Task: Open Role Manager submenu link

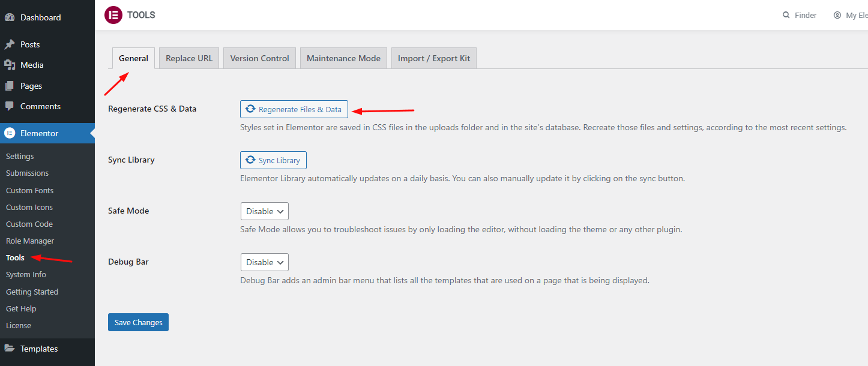Action: pyautogui.click(x=30, y=241)
